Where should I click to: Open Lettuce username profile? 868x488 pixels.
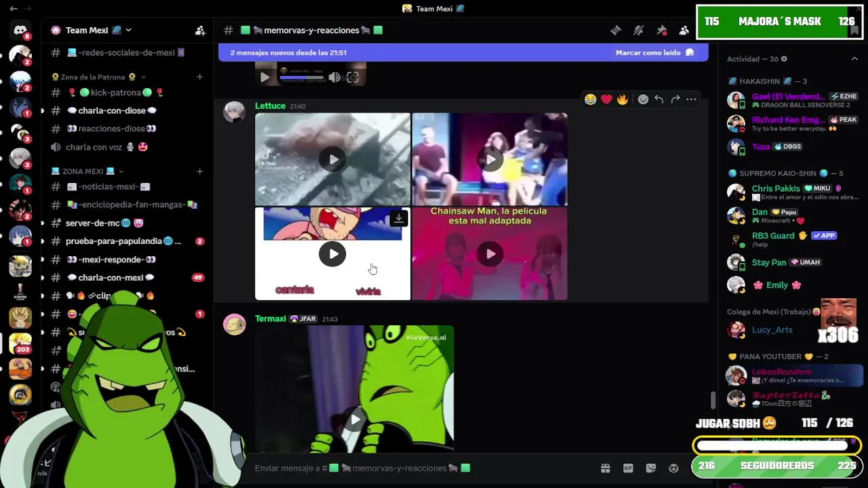270,106
